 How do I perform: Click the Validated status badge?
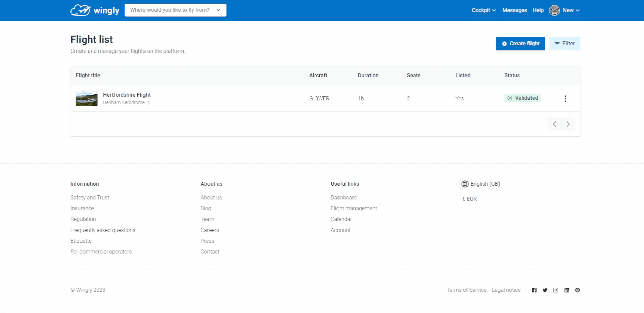(522, 98)
